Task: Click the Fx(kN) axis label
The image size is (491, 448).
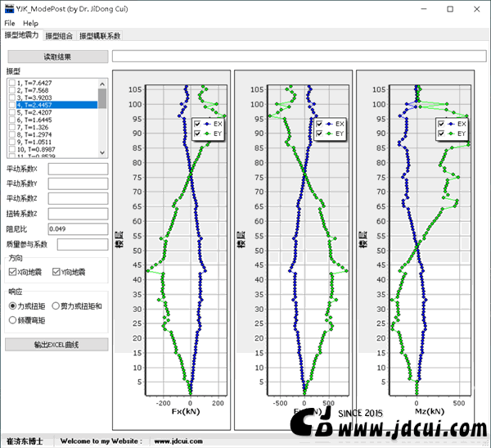Action: (186, 411)
